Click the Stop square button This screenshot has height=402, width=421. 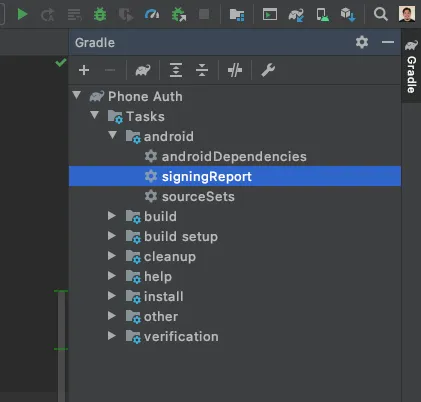[x=204, y=14]
